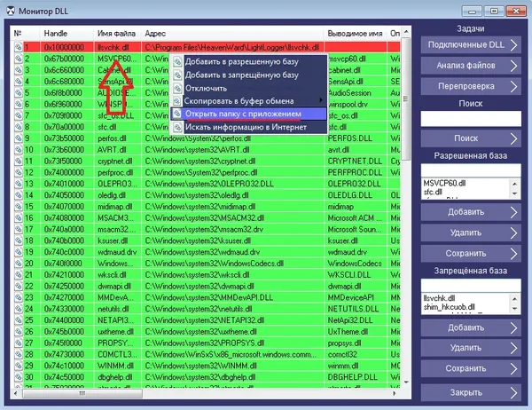Image resolution: width=532 pixels, height=410 pixels.
Task: Select shim_hkcuob.dll in the forbidden list
Action: (x=449, y=307)
